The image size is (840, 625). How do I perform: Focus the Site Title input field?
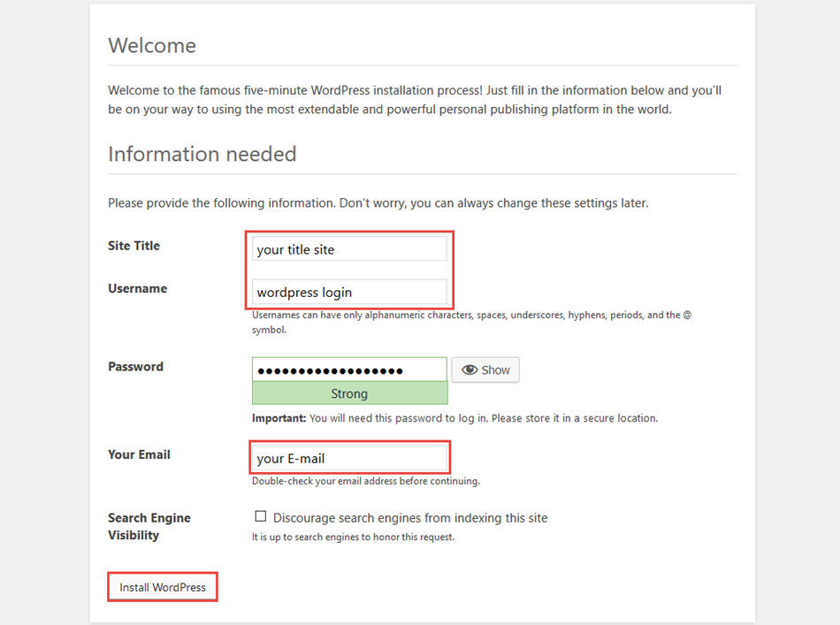349,249
